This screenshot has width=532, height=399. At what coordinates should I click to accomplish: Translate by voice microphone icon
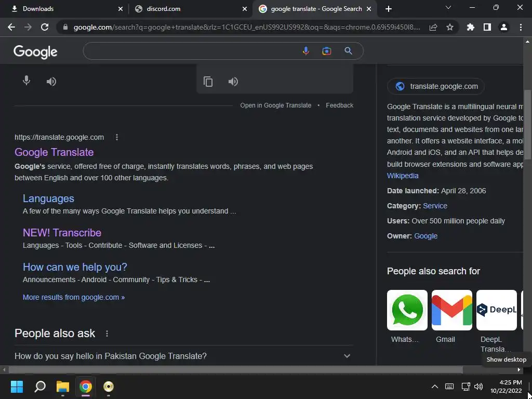pyautogui.click(x=26, y=81)
